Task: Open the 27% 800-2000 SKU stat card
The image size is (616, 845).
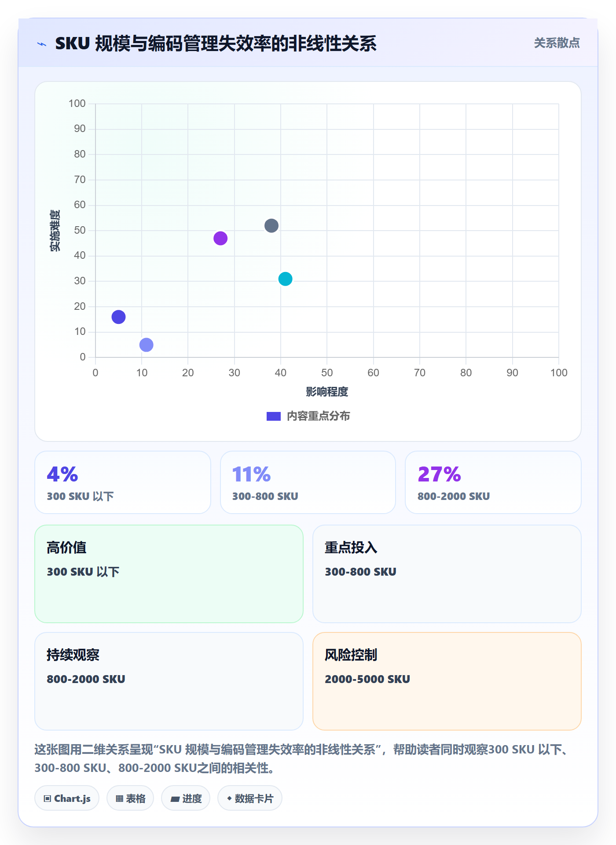Action: (x=493, y=482)
